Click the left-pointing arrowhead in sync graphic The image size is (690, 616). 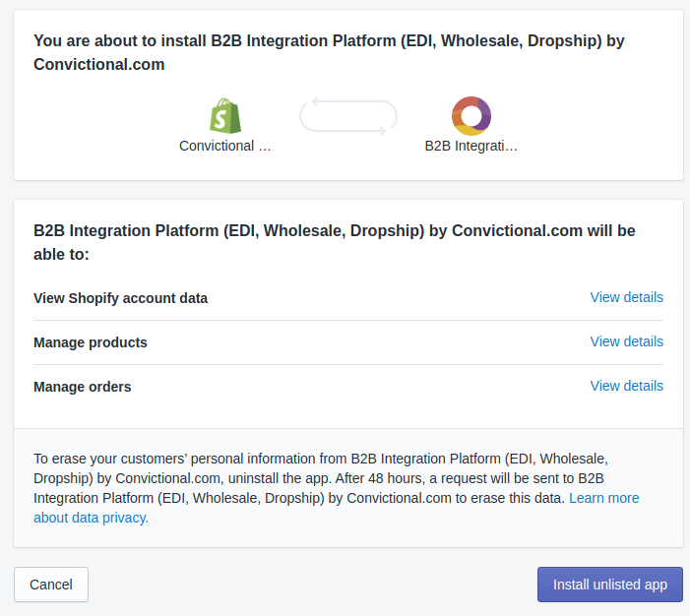click(x=316, y=99)
